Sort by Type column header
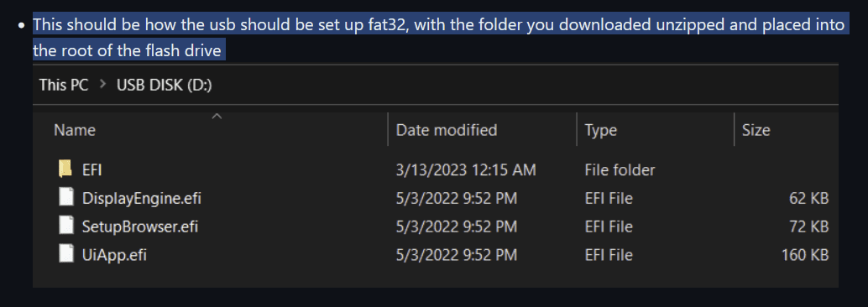The image size is (868, 307). click(x=600, y=130)
